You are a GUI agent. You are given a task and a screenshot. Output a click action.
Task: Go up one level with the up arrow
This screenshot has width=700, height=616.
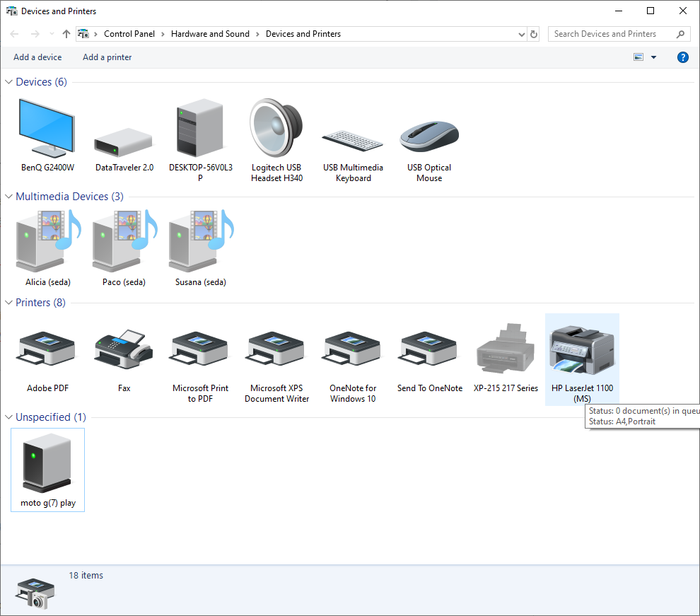click(x=66, y=34)
